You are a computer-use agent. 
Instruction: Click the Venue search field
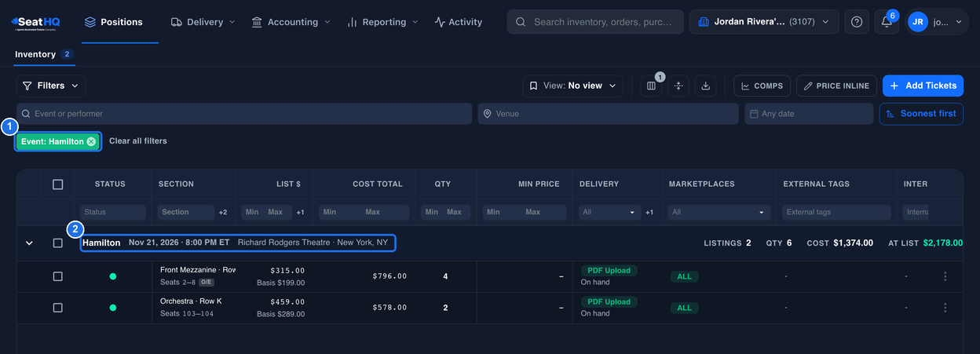(609, 114)
